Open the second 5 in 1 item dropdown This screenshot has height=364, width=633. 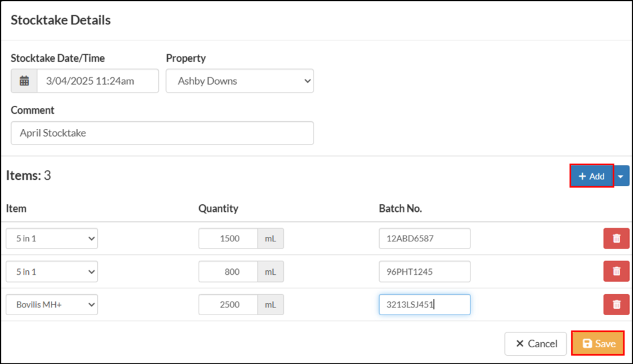click(51, 272)
